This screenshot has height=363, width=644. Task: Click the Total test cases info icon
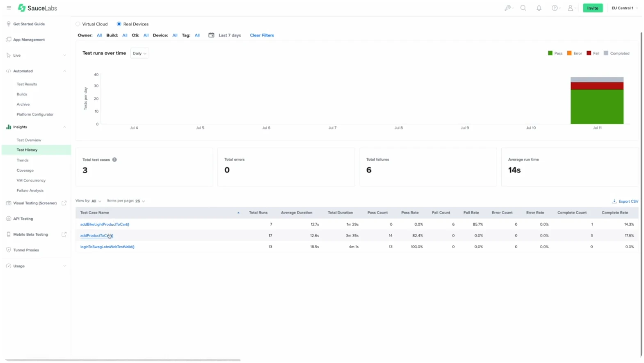(x=114, y=160)
